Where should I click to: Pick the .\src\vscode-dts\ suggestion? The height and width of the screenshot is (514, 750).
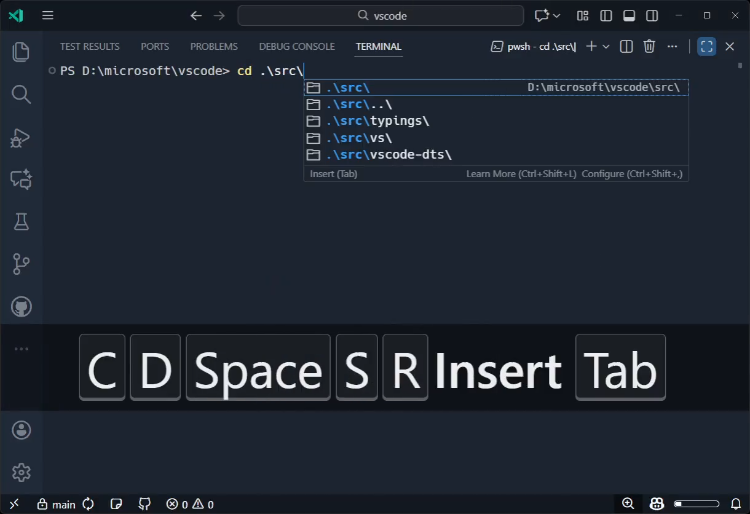[496, 154]
